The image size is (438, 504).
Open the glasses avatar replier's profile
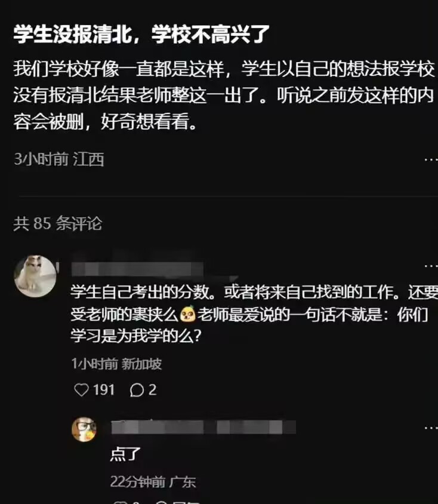[x=84, y=429]
